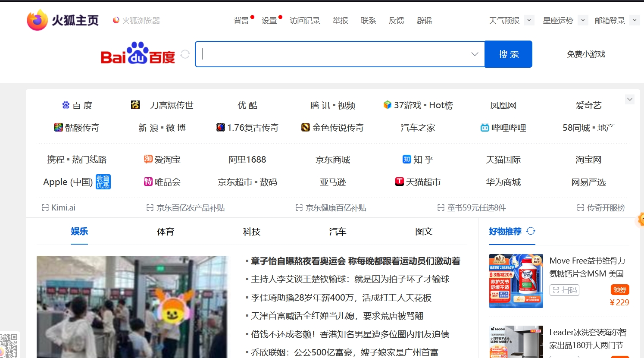Open 哔哩哔哩 TV icon
This screenshot has width=644, height=358.
click(x=485, y=128)
